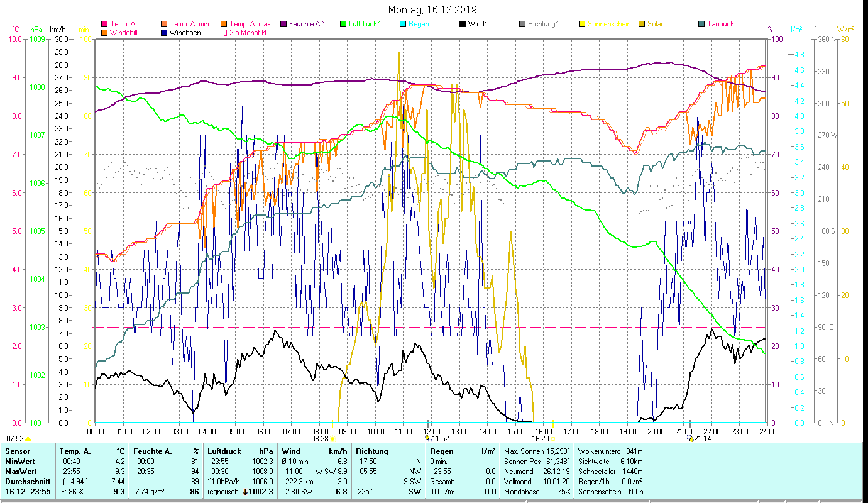Select the Taupunkt legend label
This screenshot has width=868, height=503.
[x=722, y=24]
